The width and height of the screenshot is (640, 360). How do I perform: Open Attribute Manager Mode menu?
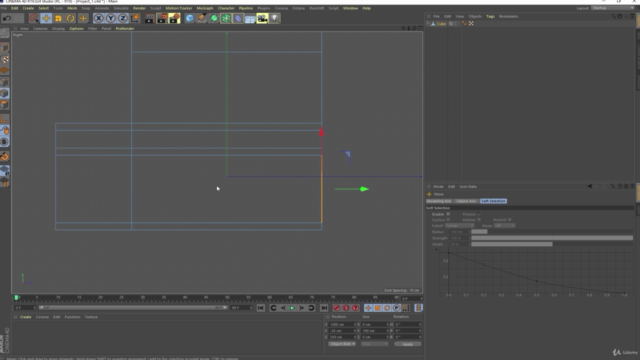438,187
